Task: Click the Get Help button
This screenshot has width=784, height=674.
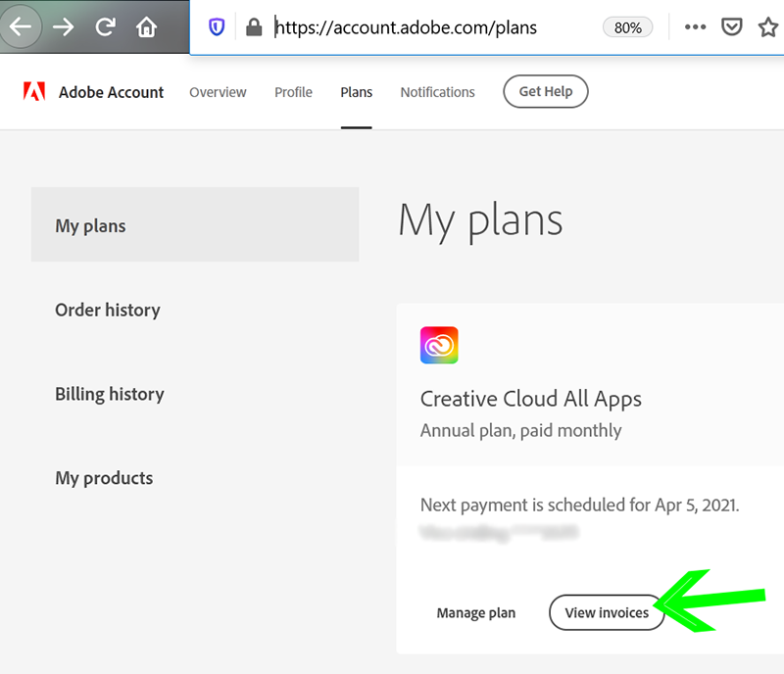Action: coord(545,91)
